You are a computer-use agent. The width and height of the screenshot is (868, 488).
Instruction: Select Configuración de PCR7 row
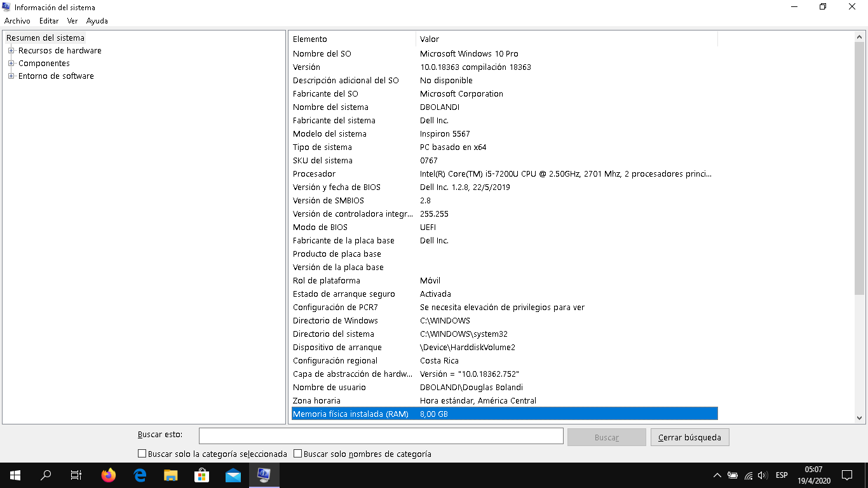coord(505,308)
